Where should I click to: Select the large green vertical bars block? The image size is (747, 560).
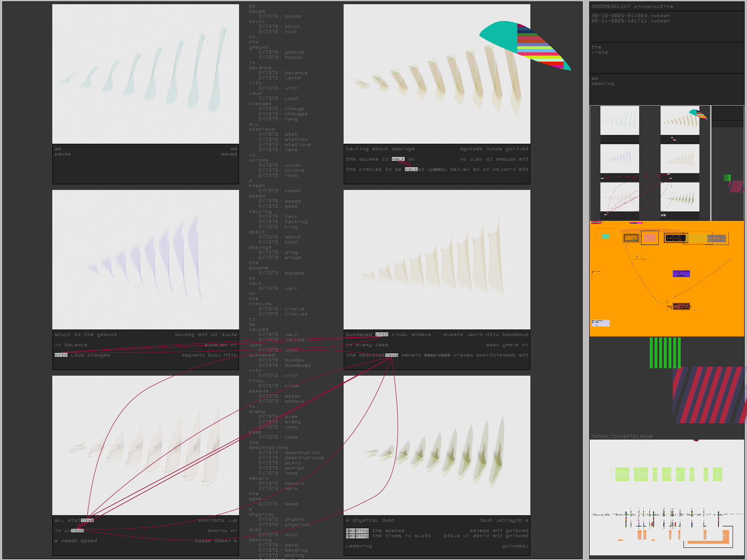click(x=665, y=353)
